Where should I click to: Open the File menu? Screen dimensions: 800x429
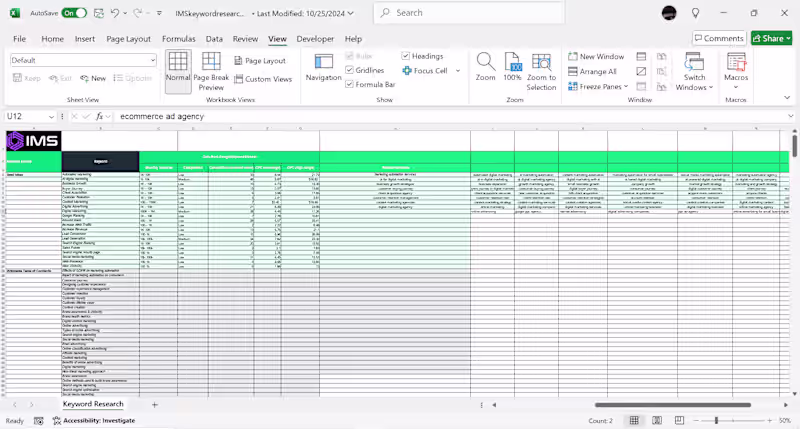[19, 39]
